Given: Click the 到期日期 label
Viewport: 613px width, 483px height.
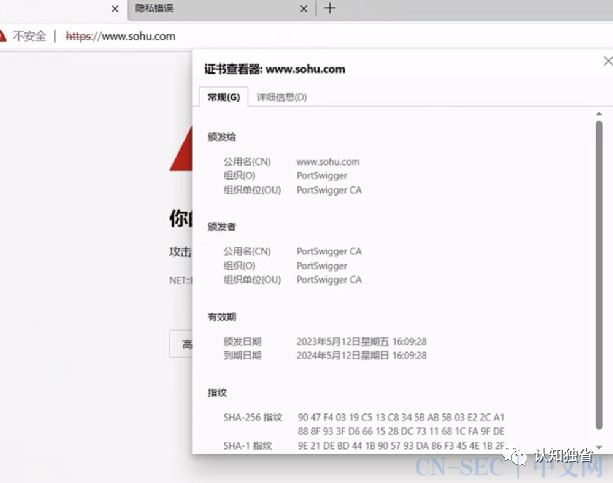Looking at the screenshot, I should click(x=242, y=356).
